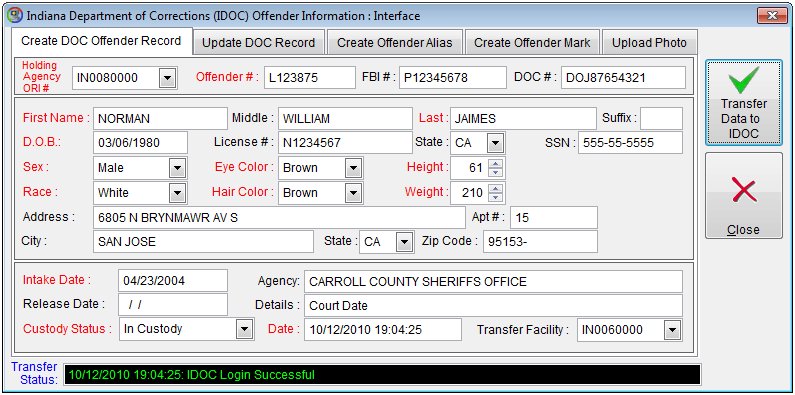
Task: Click the First Name field
Action: (160, 119)
